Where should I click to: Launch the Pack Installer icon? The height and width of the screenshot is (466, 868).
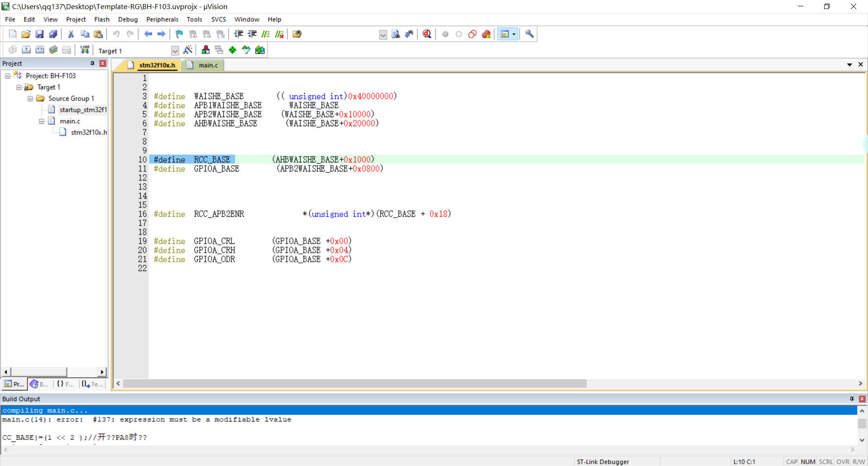260,50
